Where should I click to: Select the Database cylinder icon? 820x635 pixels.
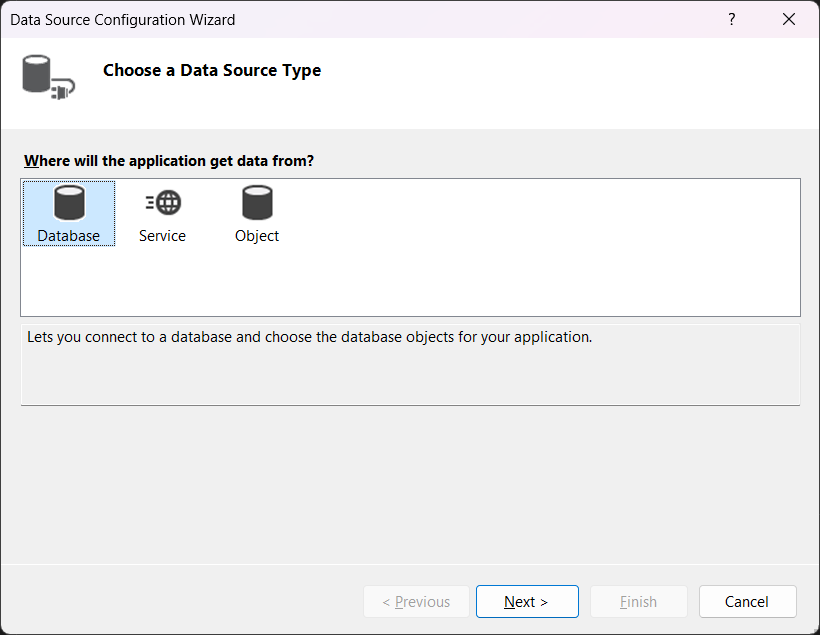(69, 203)
